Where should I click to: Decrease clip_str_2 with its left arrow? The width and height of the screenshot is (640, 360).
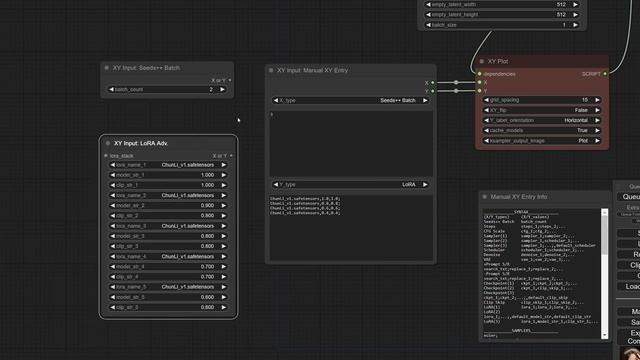[113, 216]
